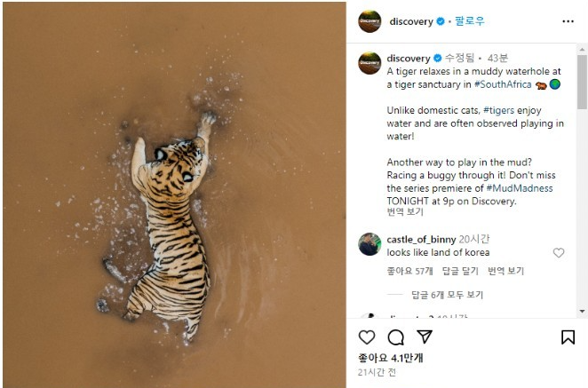Click the tiger photo
Viewport: 588px width, 388px height.
tap(173, 195)
